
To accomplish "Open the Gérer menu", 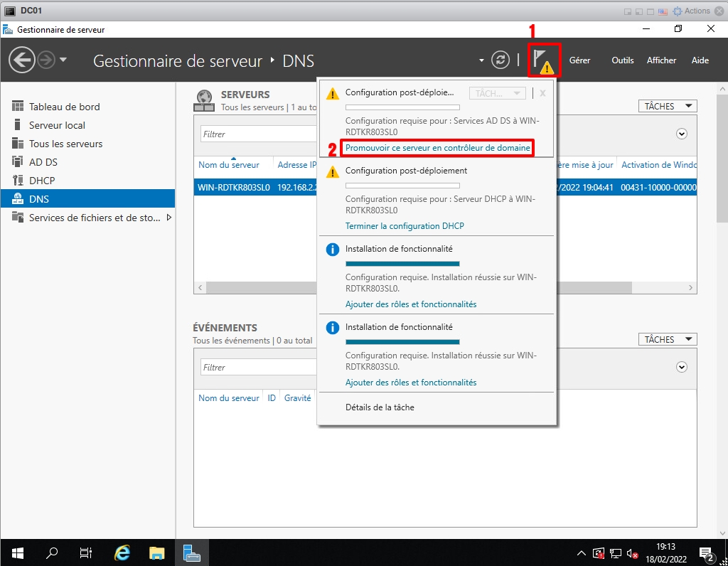I will 579,60.
